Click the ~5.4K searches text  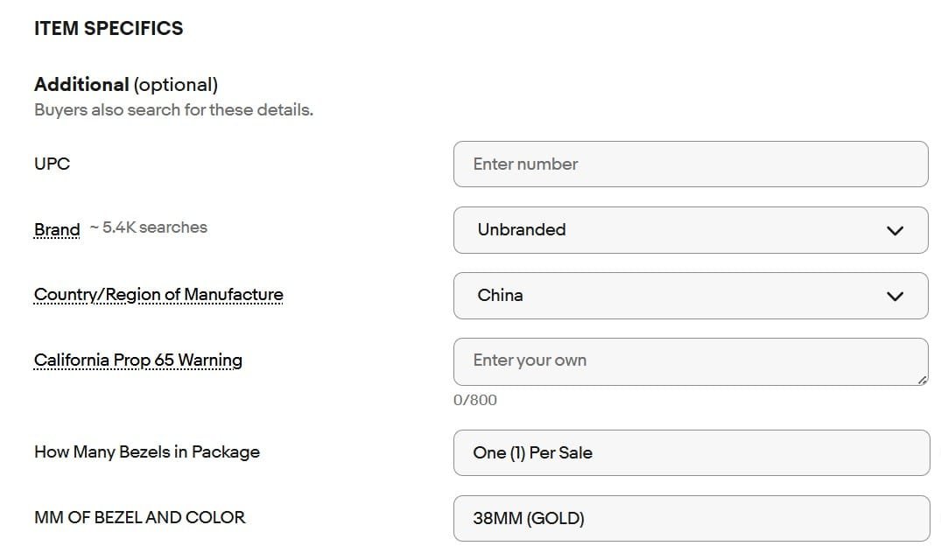click(x=149, y=227)
